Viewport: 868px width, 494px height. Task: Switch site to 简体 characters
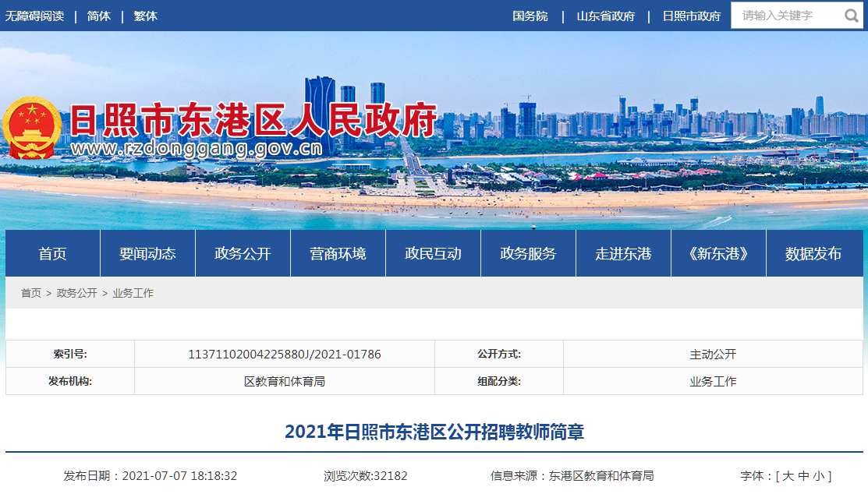tap(99, 15)
